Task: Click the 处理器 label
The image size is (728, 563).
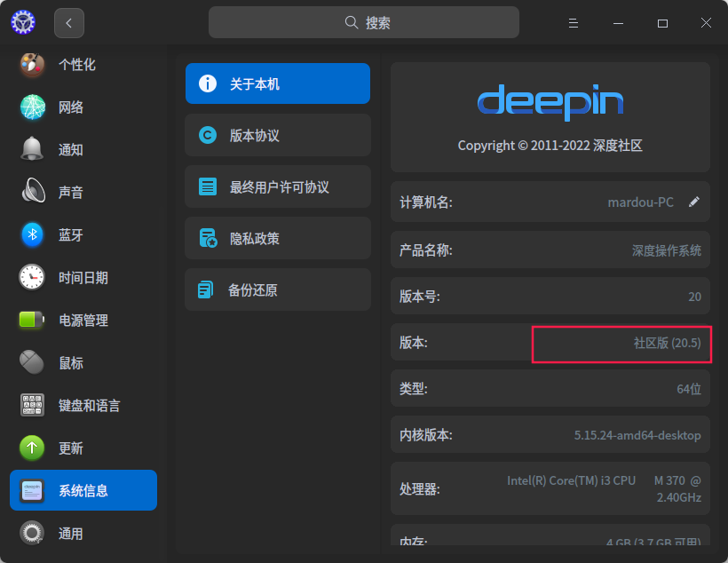Action: (420, 488)
